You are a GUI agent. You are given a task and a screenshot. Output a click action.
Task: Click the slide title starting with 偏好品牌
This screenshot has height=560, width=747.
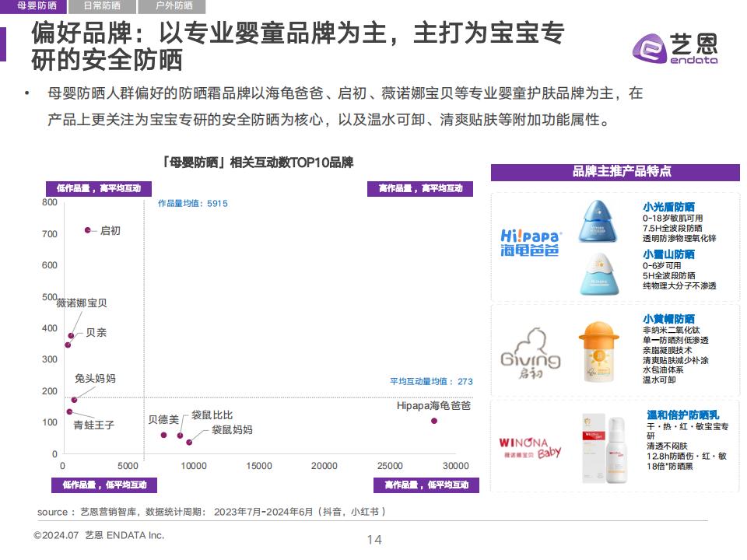tap(298, 47)
